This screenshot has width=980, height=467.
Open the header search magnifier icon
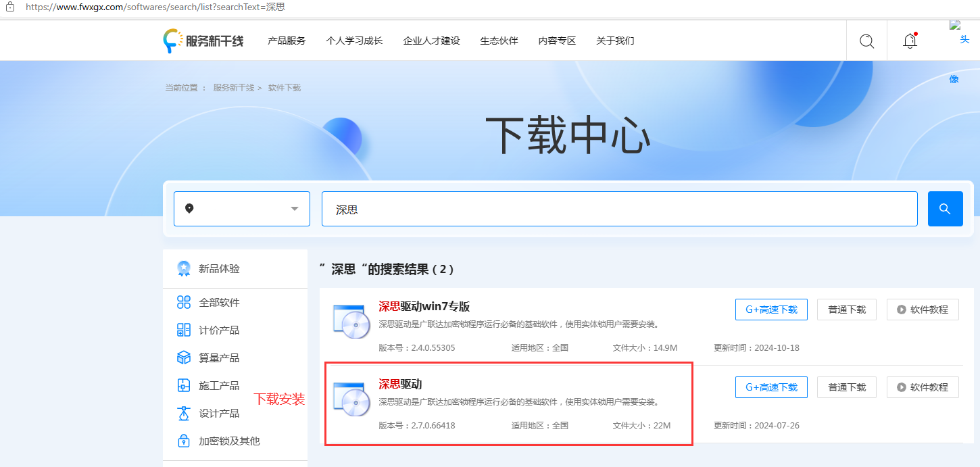coord(866,41)
